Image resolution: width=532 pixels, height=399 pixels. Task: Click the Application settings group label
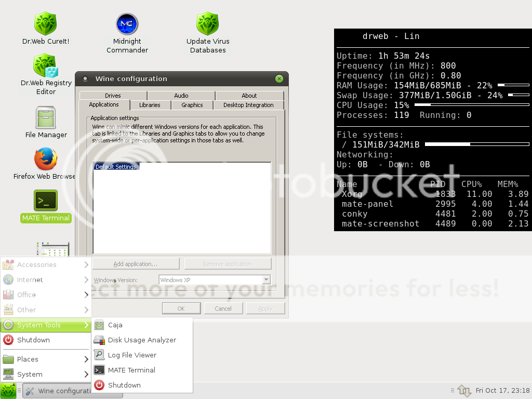115,118
